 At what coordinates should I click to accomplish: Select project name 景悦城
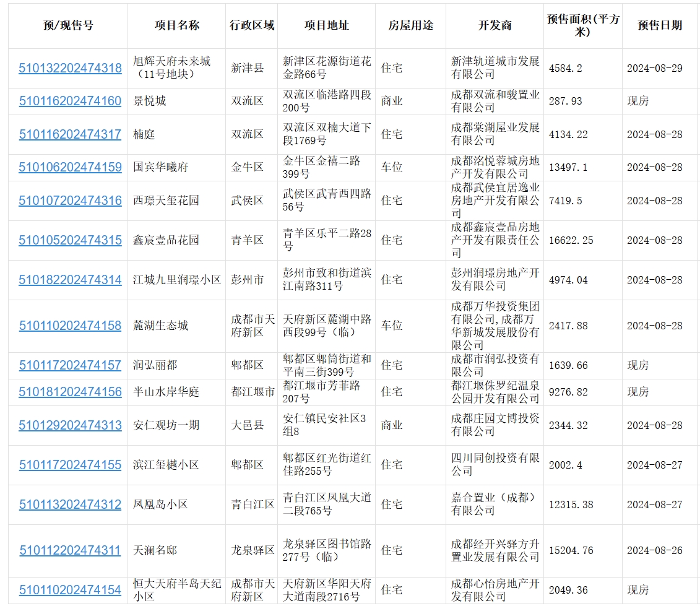(x=150, y=101)
